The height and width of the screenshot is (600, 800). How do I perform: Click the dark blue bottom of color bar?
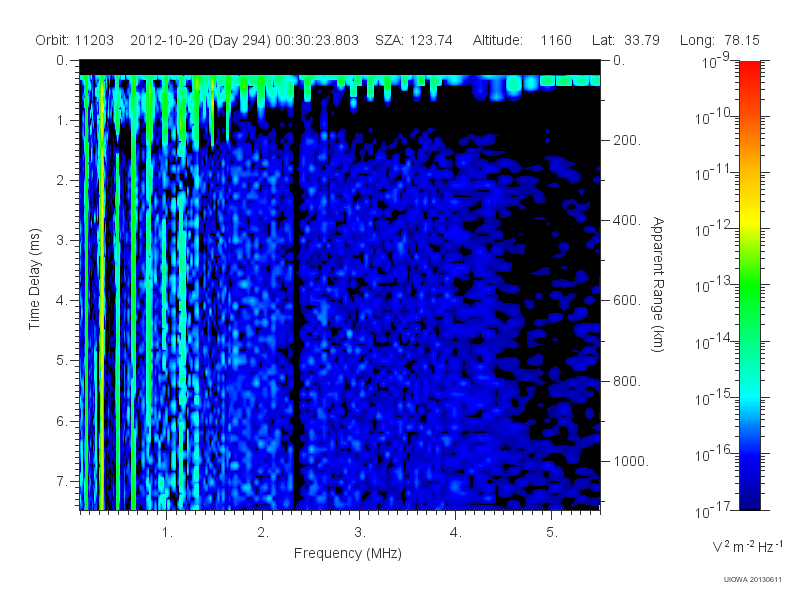click(749, 500)
